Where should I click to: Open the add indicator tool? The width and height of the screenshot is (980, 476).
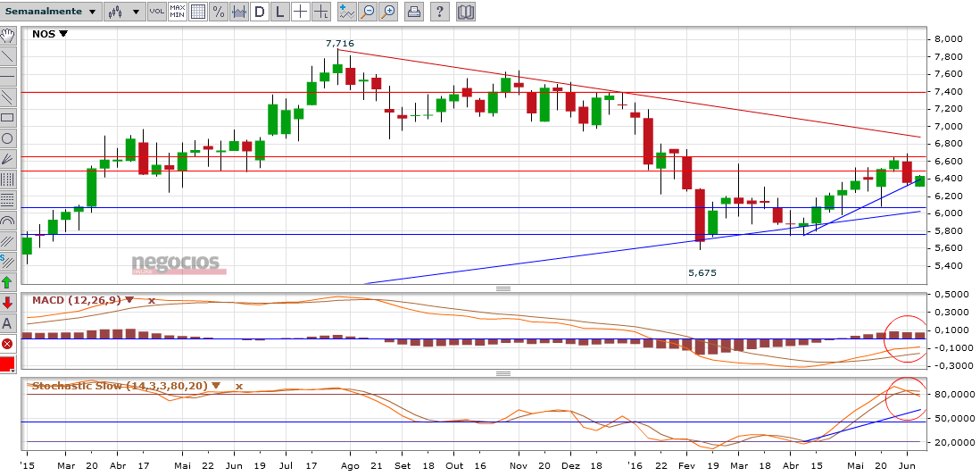tap(347, 12)
